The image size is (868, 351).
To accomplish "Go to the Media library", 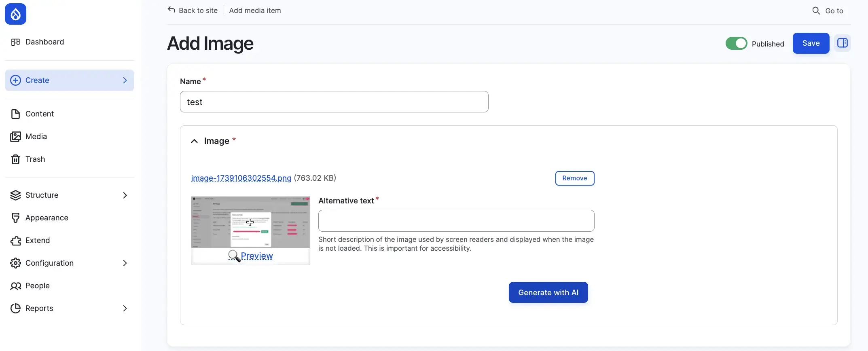I will [36, 137].
